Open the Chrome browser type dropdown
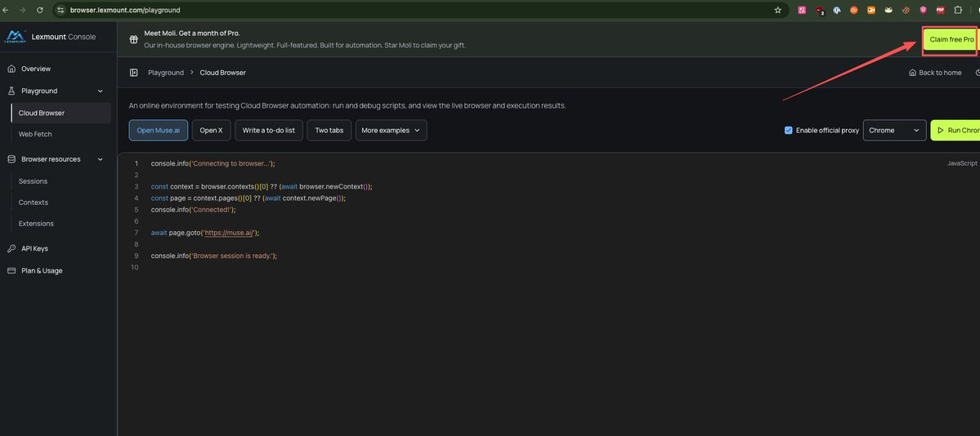The image size is (980, 436). 894,131
